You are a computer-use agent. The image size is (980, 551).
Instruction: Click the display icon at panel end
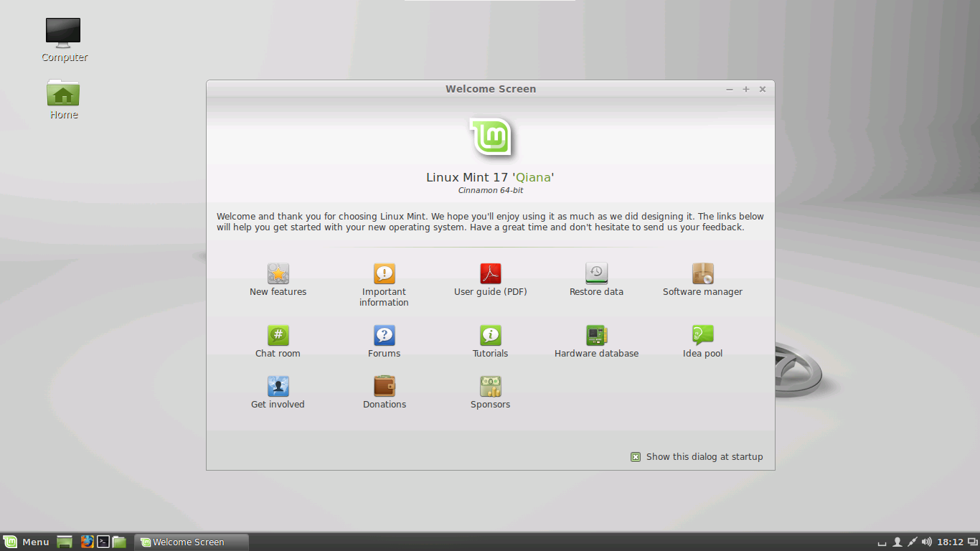[x=973, y=542]
